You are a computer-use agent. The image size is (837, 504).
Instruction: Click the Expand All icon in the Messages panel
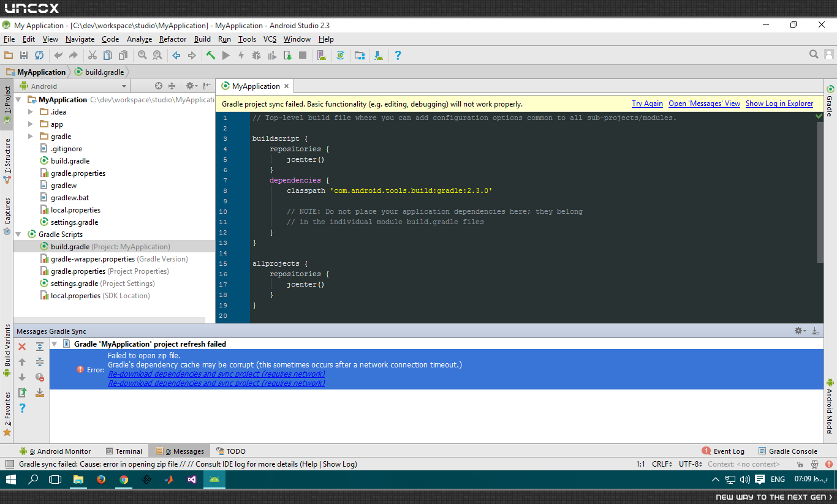click(40, 347)
